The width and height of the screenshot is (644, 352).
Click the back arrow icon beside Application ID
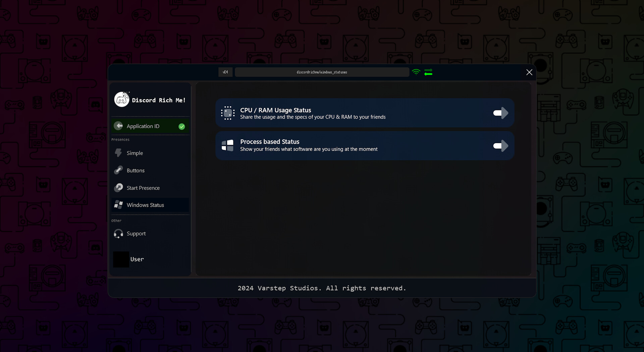click(118, 126)
